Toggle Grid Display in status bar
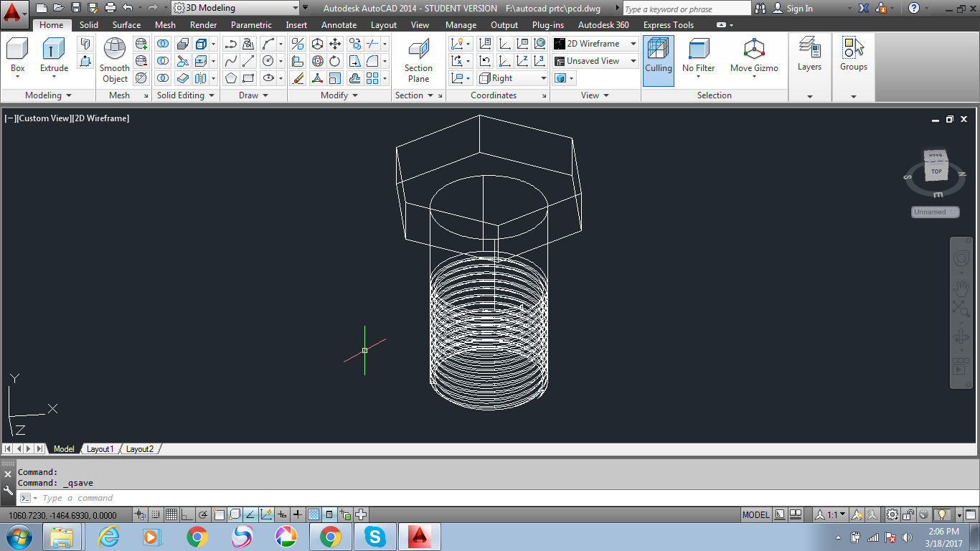Viewport: 980px width, 551px height. coord(171,514)
